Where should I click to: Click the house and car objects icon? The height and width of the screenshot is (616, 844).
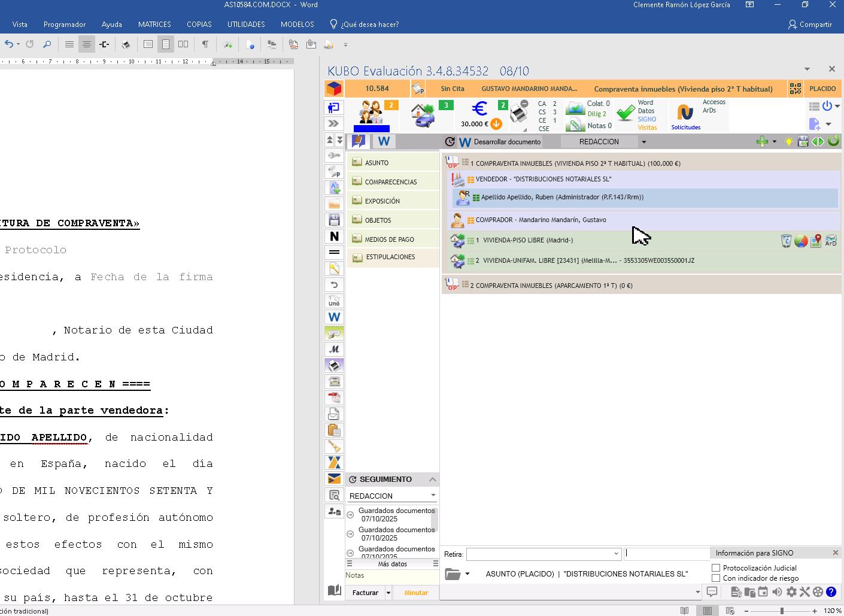point(424,114)
